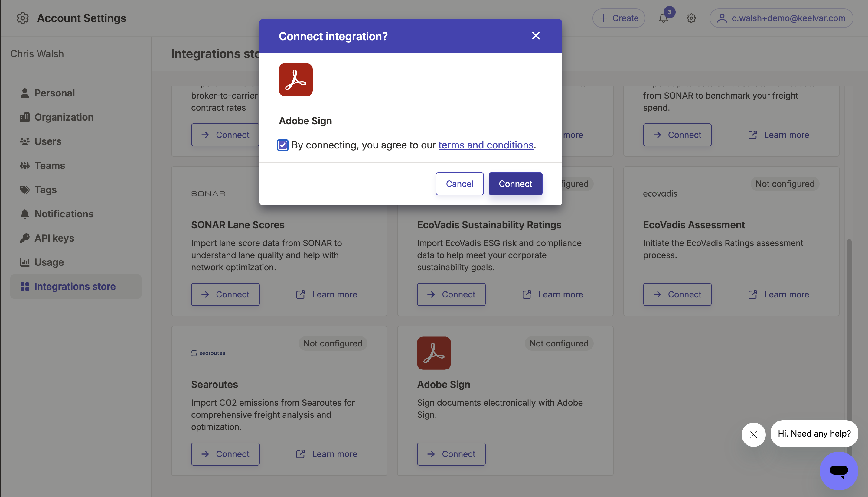The width and height of the screenshot is (868, 497).
Task: Click the Account Settings gear icon
Action: coord(23,18)
